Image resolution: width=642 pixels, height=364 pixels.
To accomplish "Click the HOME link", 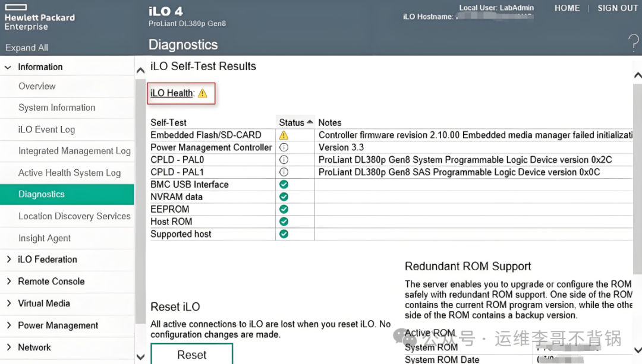I will (x=567, y=8).
